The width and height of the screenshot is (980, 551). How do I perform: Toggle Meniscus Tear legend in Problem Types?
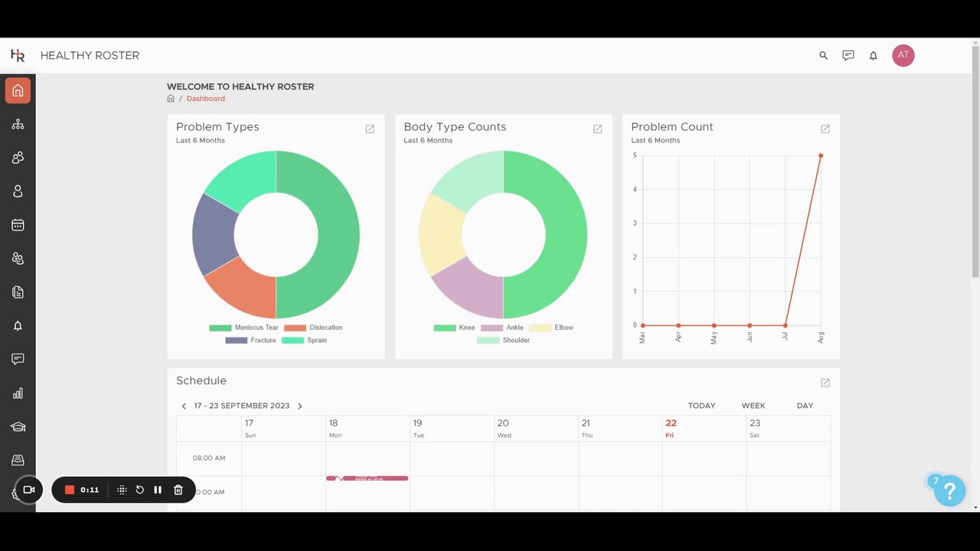pyautogui.click(x=243, y=328)
